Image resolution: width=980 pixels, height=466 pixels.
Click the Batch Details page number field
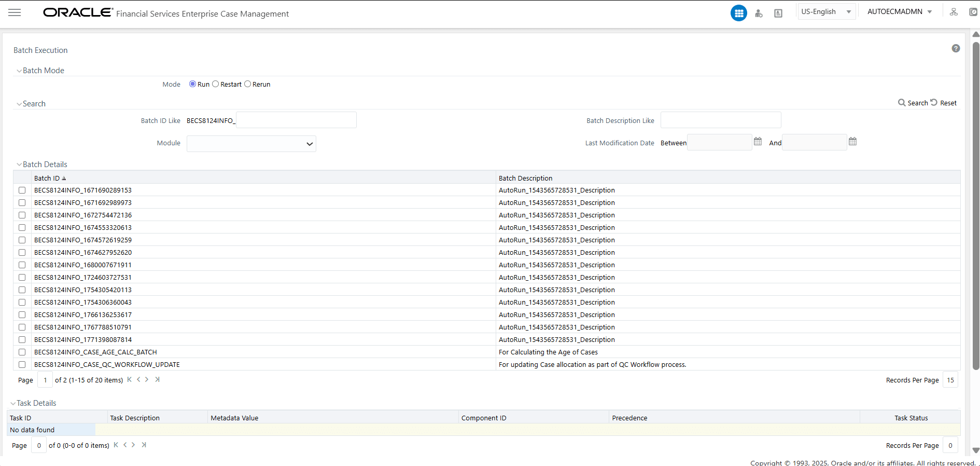coord(45,380)
